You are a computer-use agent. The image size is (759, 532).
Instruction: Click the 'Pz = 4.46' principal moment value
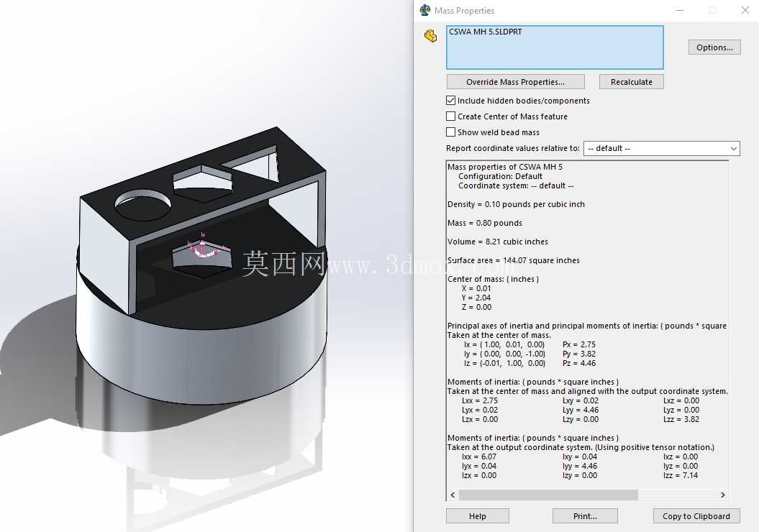point(579,363)
